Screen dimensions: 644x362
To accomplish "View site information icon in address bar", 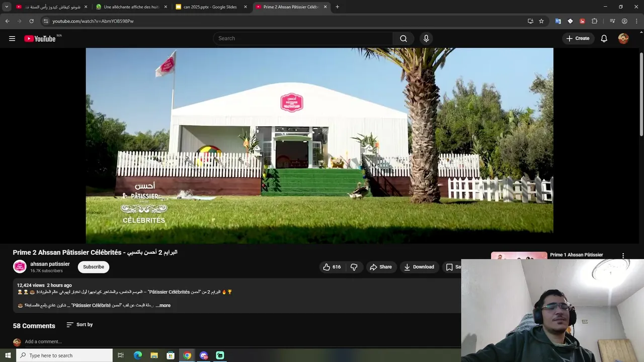I will pyautogui.click(x=46, y=21).
